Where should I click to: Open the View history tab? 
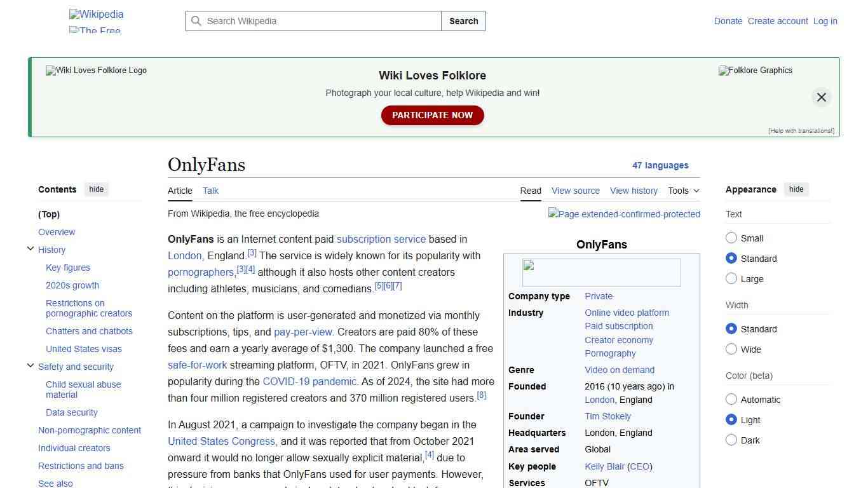634,191
